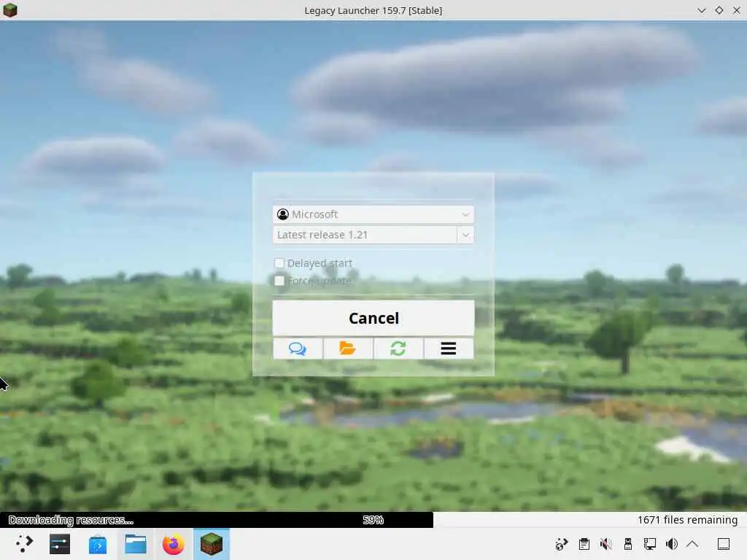
Task: Open the hamburger settings menu
Action: point(449,349)
